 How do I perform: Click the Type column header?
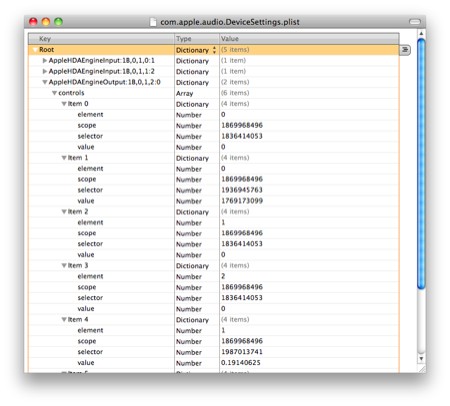197,39
